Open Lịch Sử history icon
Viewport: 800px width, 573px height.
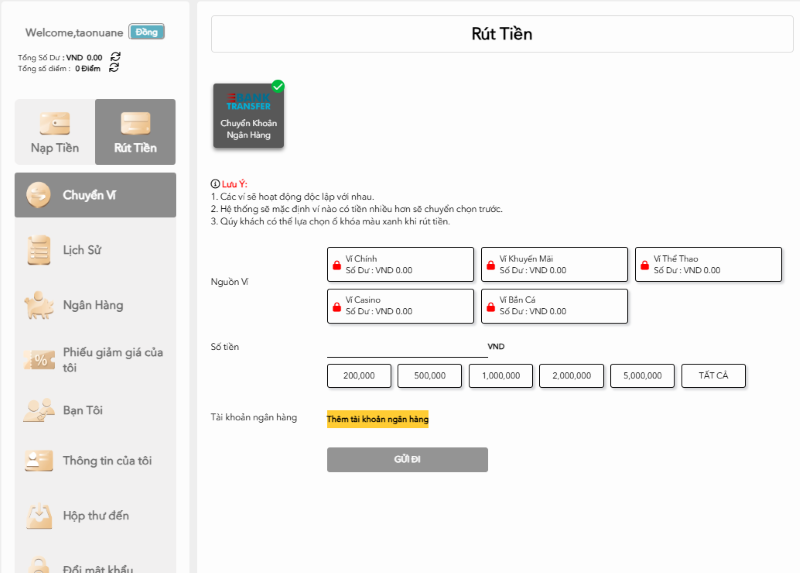tap(39, 249)
